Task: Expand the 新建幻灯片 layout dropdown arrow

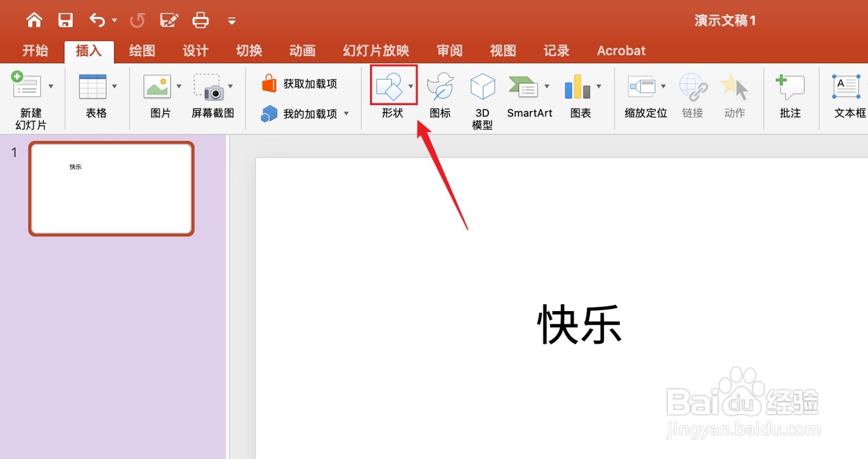Action: click(x=51, y=86)
